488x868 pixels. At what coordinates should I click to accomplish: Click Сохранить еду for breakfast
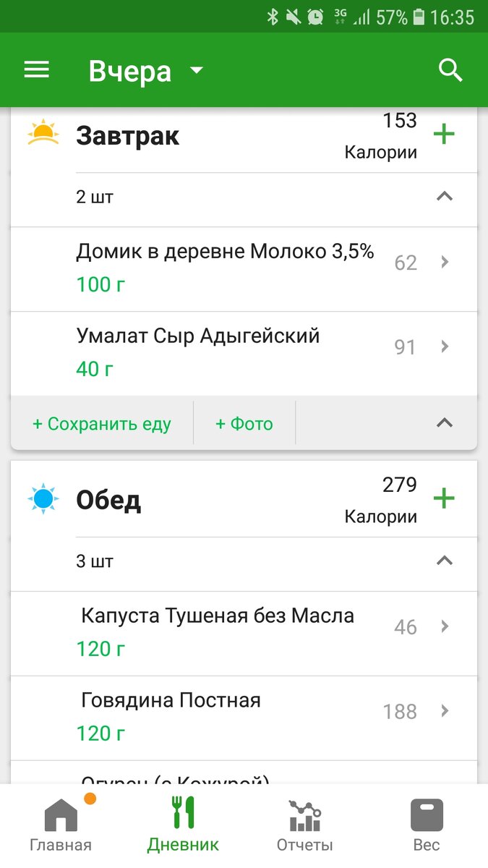pos(100,424)
